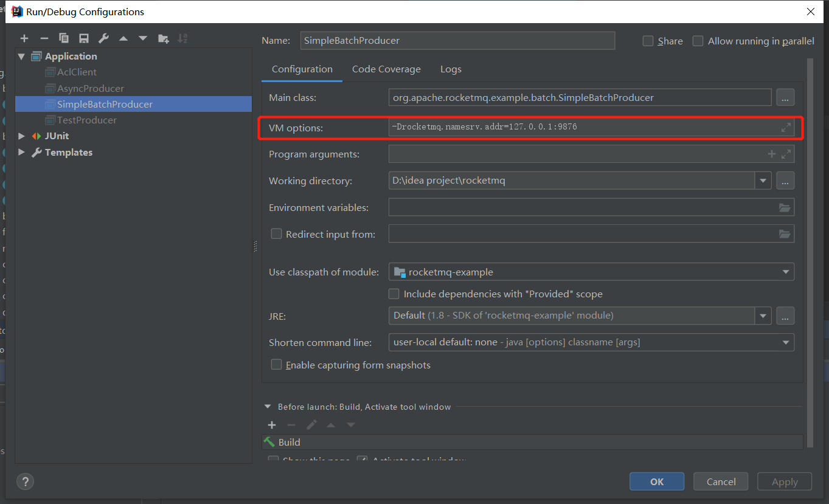Enable Allow running in parallel
Screen dimensions: 829x504
pos(698,41)
